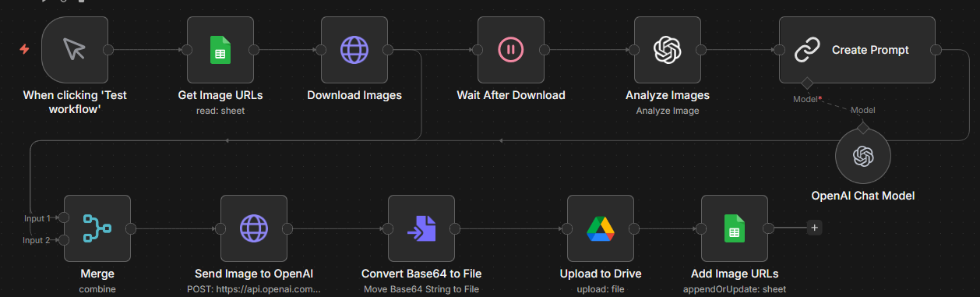The image size is (980, 297).
Task: Open the Add Image URLs sheets node
Action: [x=735, y=228]
